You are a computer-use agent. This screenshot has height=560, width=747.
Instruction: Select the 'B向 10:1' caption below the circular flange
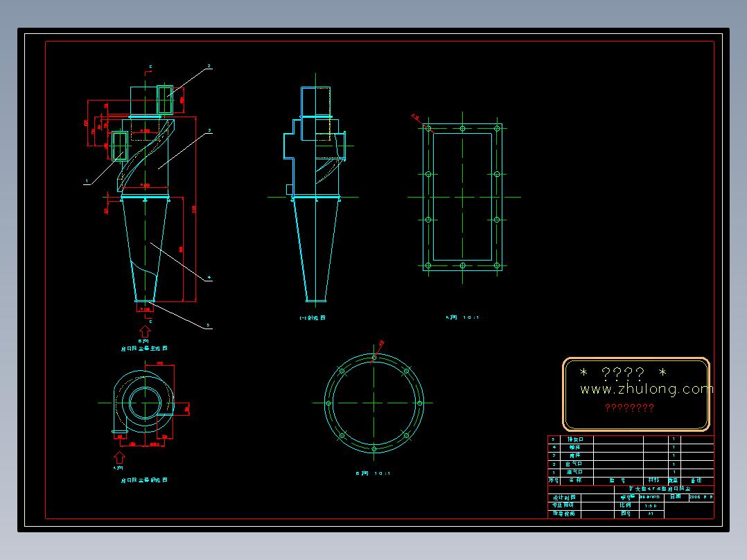point(373,473)
